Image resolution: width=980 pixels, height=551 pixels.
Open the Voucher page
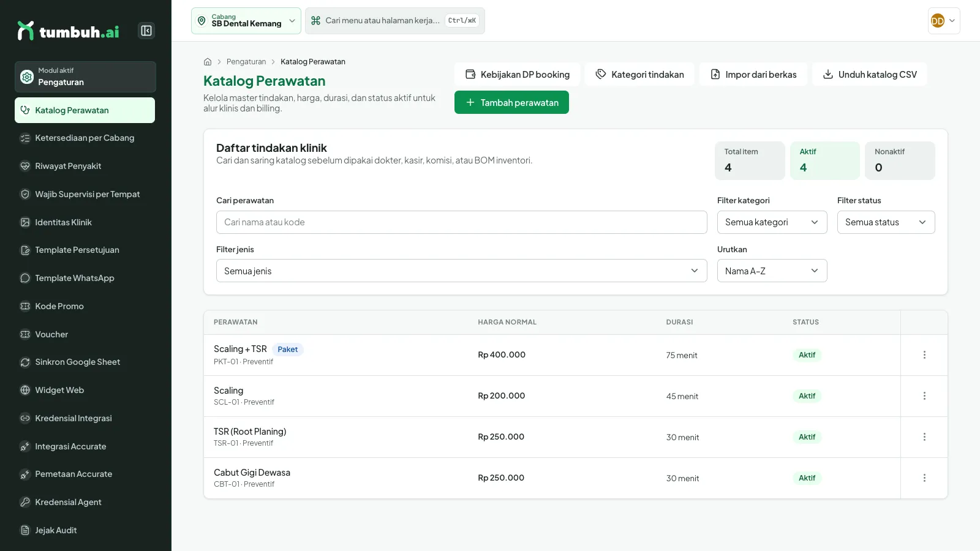[85, 335]
